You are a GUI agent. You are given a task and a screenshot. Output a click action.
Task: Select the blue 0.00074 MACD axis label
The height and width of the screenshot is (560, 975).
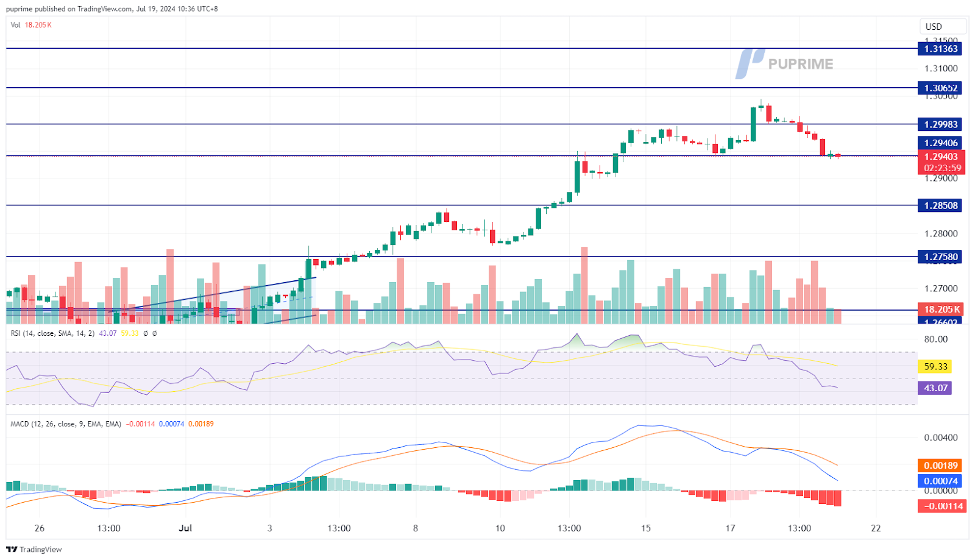point(941,481)
